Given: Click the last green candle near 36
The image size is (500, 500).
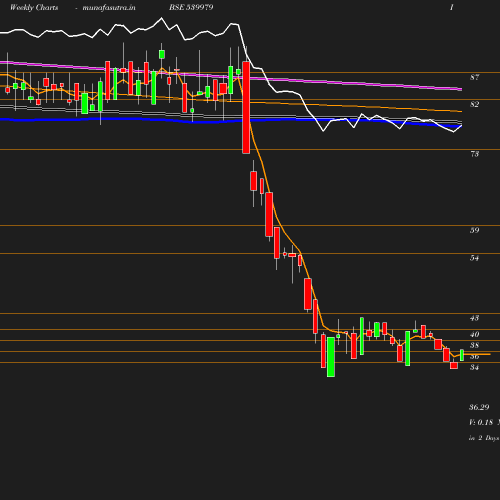Looking at the screenshot, I should coord(462,355).
